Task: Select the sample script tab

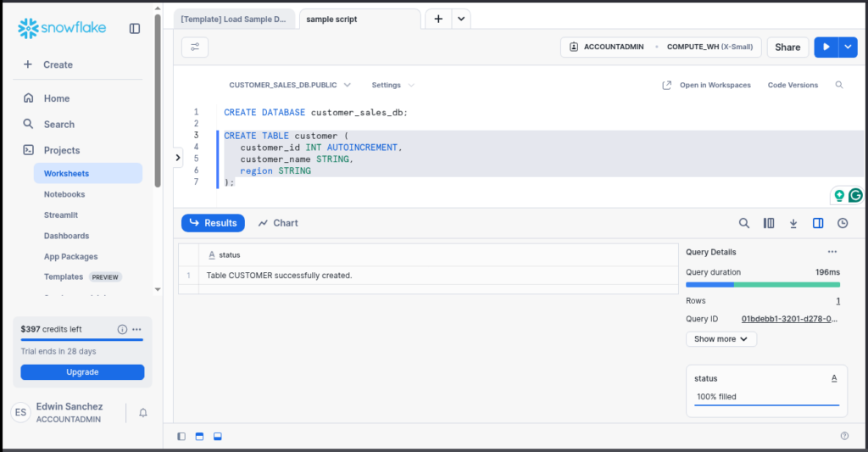Action: pos(359,19)
